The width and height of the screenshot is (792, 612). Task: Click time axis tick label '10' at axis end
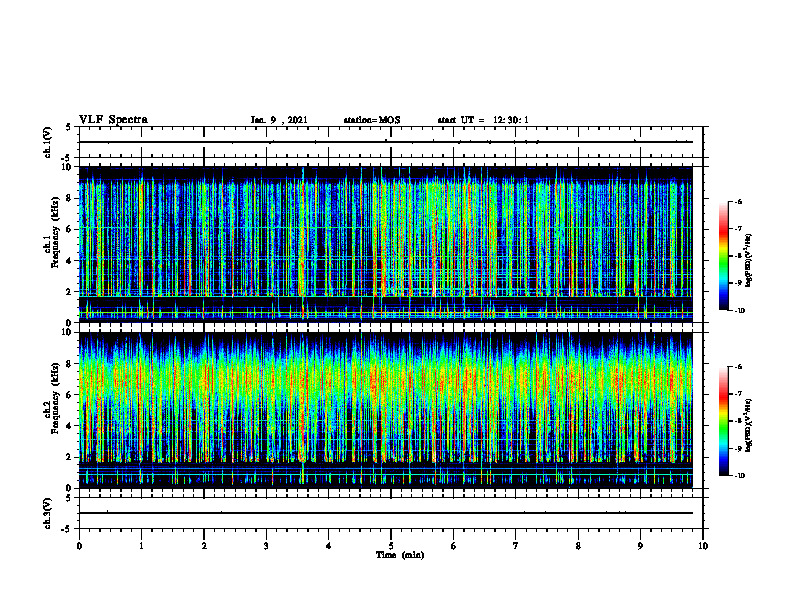coord(703,546)
